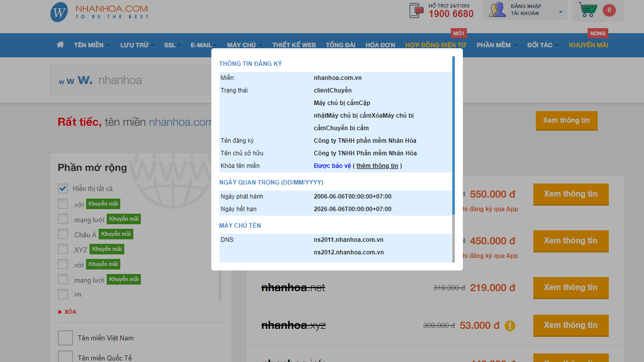Click the nhanhoa.com.vn domain value
Screen dimensions: 644x362
pos(338,78)
